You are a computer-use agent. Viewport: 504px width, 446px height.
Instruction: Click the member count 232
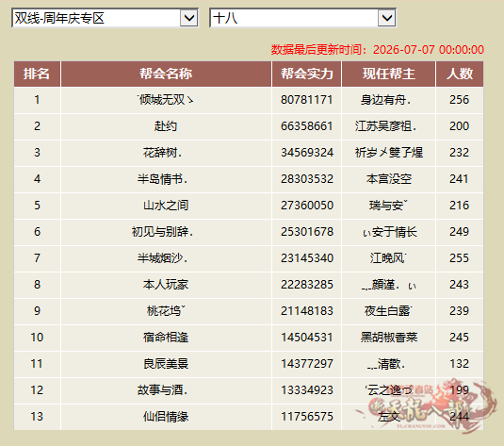pyautogui.click(x=460, y=153)
